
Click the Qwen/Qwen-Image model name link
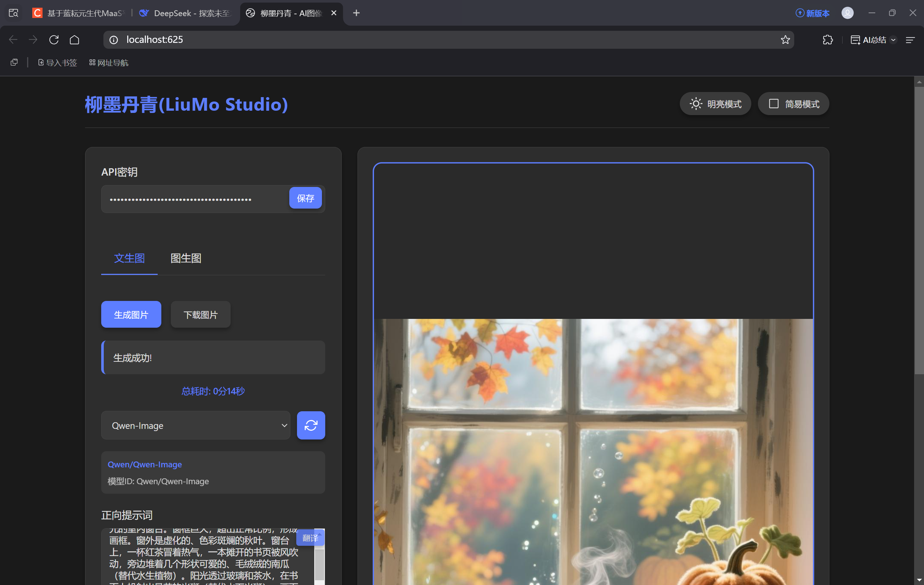click(x=145, y=464)
